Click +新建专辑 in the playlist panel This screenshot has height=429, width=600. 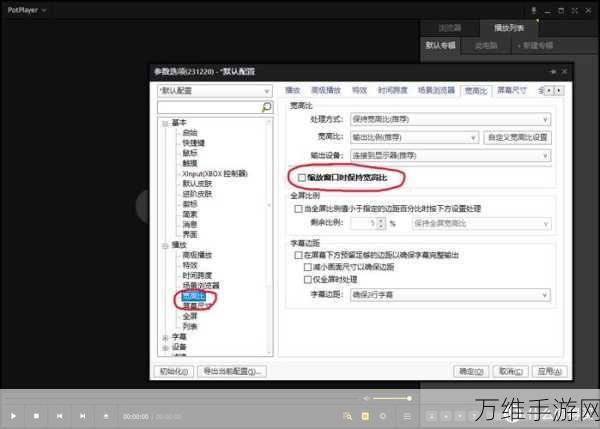pos(535,46)
